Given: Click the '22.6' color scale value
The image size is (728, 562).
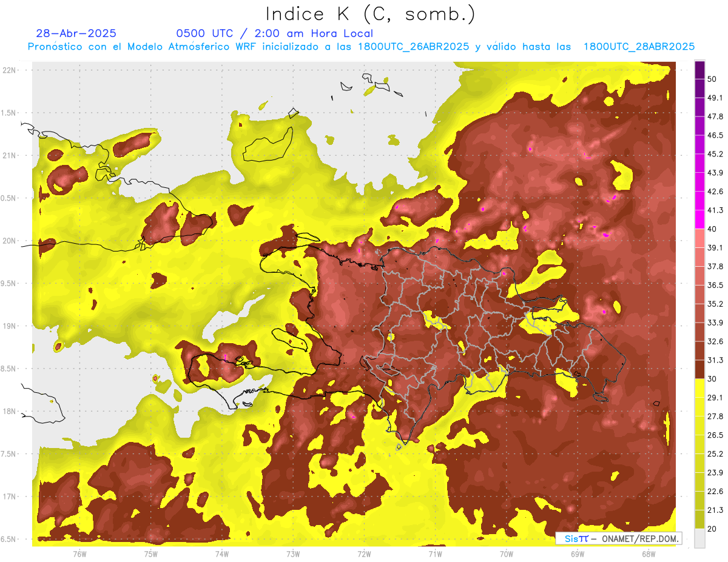Looking at the screenshot, I should (715, 491).
